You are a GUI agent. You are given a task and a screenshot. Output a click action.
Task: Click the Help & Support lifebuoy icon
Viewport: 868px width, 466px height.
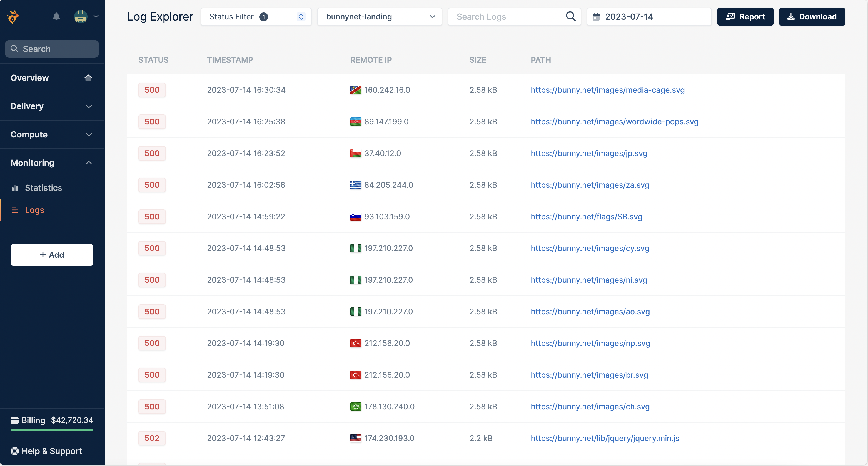tap(15, 451)
